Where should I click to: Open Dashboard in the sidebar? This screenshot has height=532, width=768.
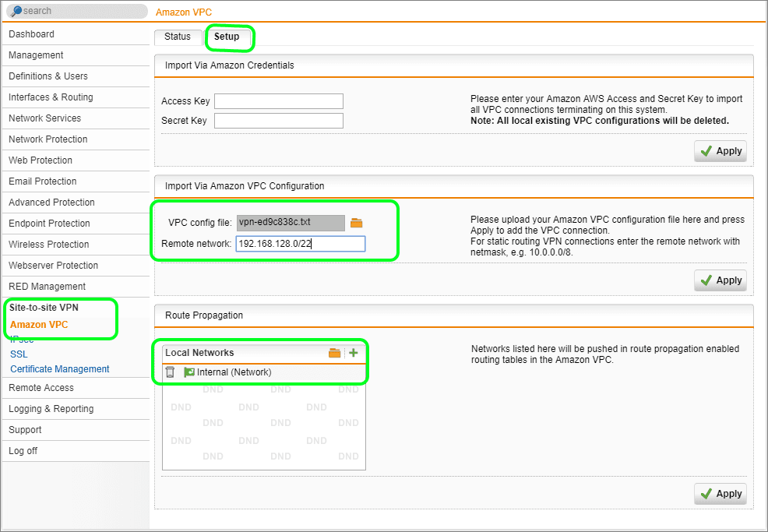[76, 34]
